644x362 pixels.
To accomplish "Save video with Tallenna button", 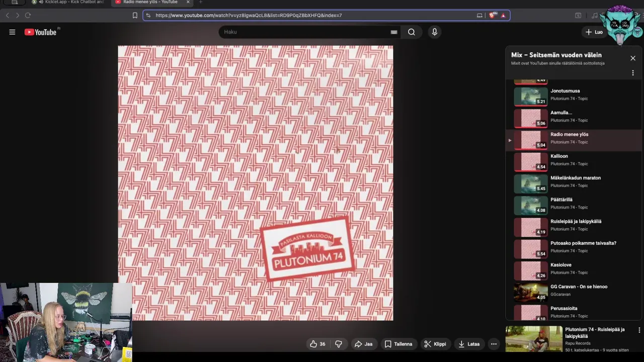I will click(x=398, y=344).
